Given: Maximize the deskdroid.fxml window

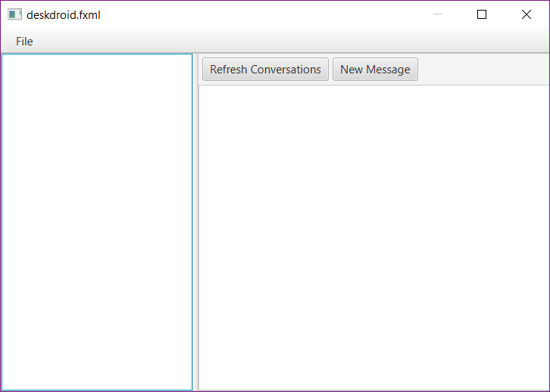Looking at the screenshot, I should 482,14.
